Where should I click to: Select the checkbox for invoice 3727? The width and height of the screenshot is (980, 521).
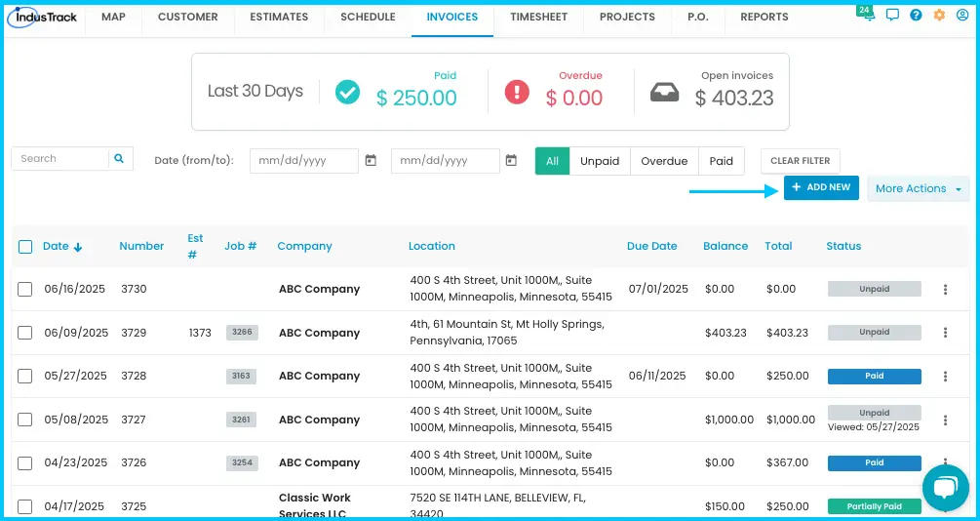click(25, 420)
